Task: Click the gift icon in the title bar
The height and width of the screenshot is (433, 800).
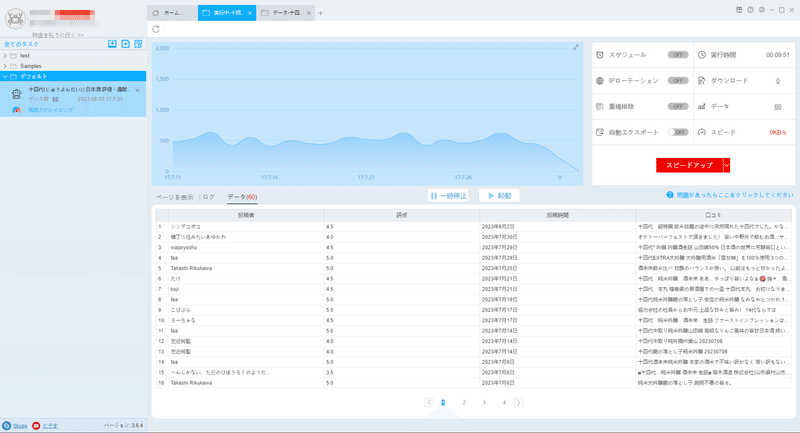Action: pyautogui.click(x=739, y=10)
